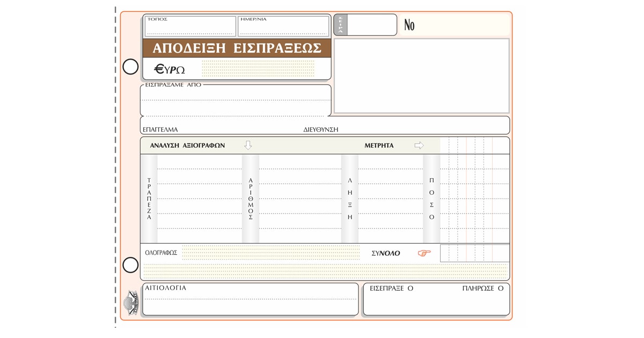Select the ΗΜΕΡ/ΝΙΑ date field
This screenshot has width=644, height=338.
point(283,26)
